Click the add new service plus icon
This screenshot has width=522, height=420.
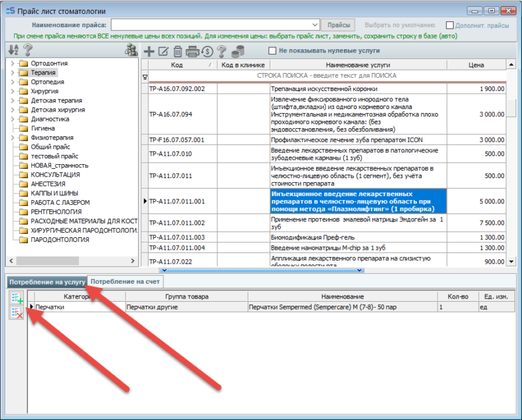click(x=149, y=51)
